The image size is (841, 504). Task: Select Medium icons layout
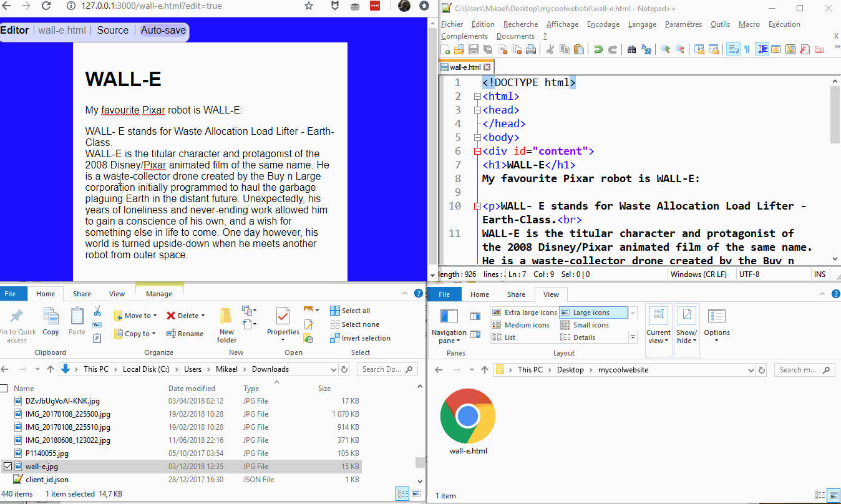tap(521, 325)
